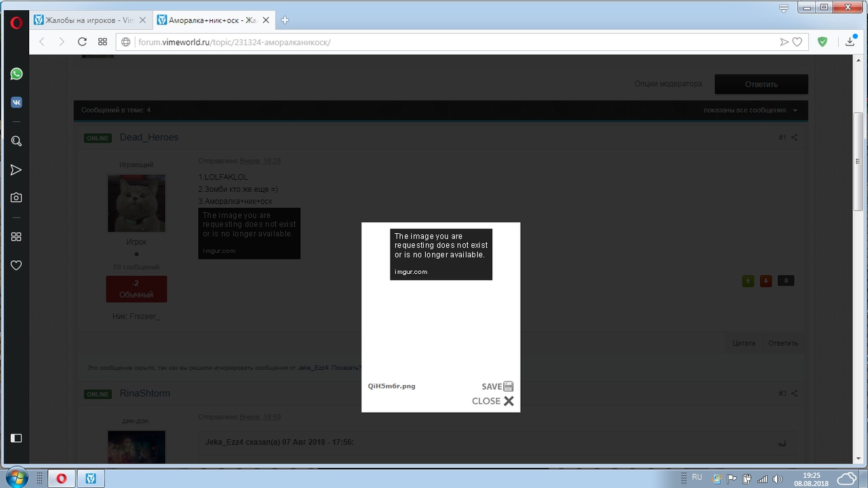
Task: Open the snapshot camera tool
Action: tap(16, 197)
